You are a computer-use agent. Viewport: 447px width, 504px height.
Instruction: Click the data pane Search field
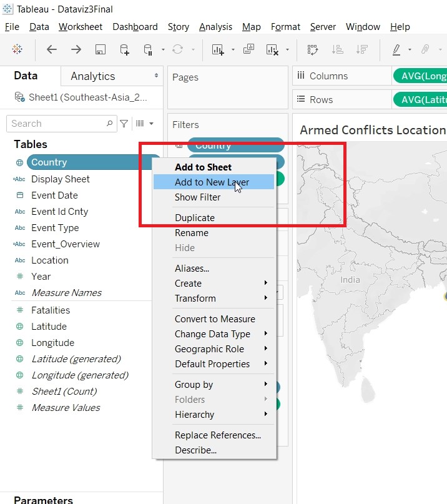(x=56, y=124)
